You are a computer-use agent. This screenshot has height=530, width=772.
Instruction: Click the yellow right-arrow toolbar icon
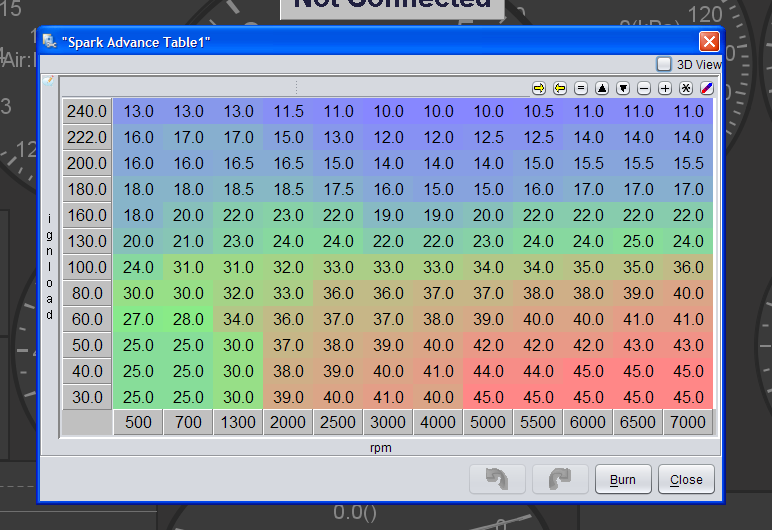[539, 88]
